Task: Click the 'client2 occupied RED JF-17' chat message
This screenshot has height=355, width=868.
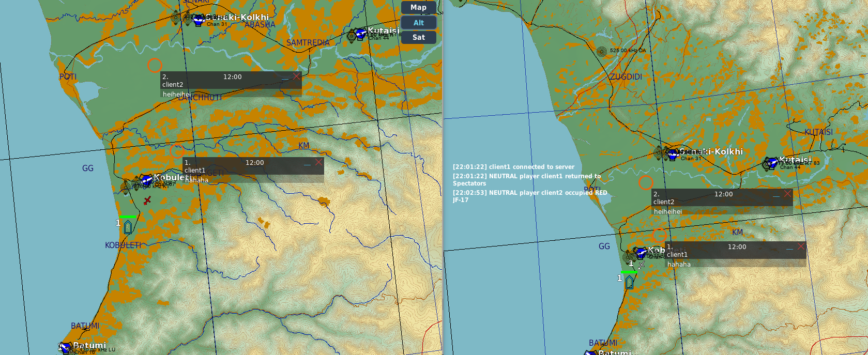Action: 530,196
